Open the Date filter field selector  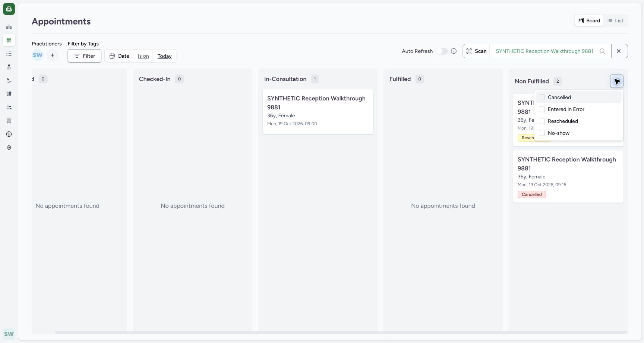[x=119, y=56]
